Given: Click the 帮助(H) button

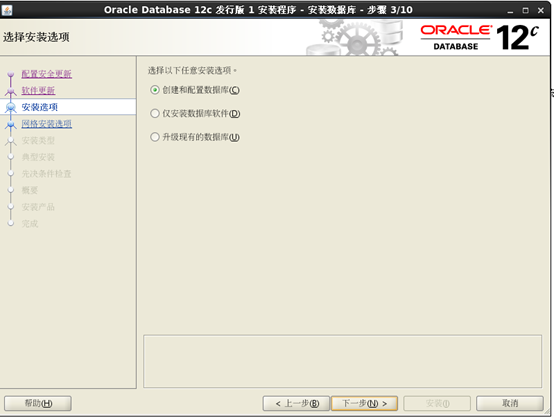Looking at the screenshot, I should (38, 403).
